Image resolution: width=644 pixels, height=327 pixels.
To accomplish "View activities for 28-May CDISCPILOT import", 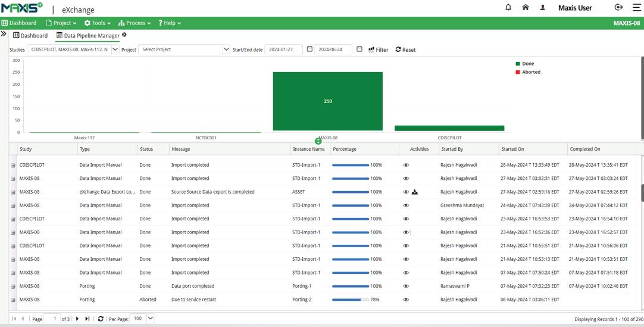I will [x=406, y=165].
